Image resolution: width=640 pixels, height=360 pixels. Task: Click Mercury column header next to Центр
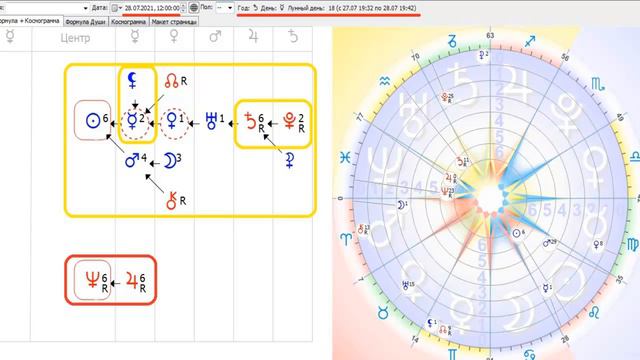coord(135,37)
